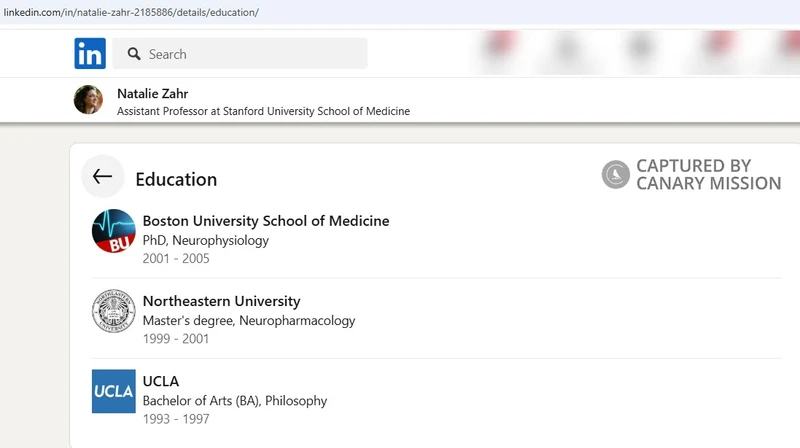Go back using the left arrow button

(x=102, y=177)
